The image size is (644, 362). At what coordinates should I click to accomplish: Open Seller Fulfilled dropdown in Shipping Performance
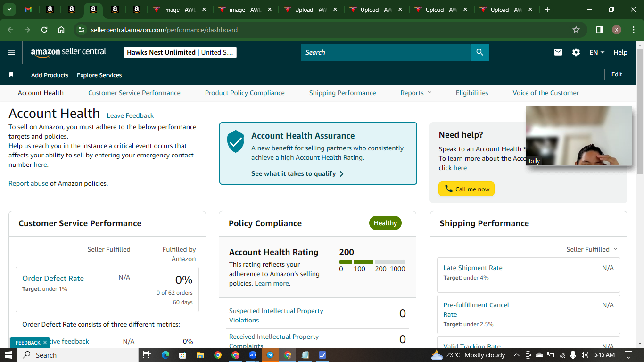click(x=592, y=249)
